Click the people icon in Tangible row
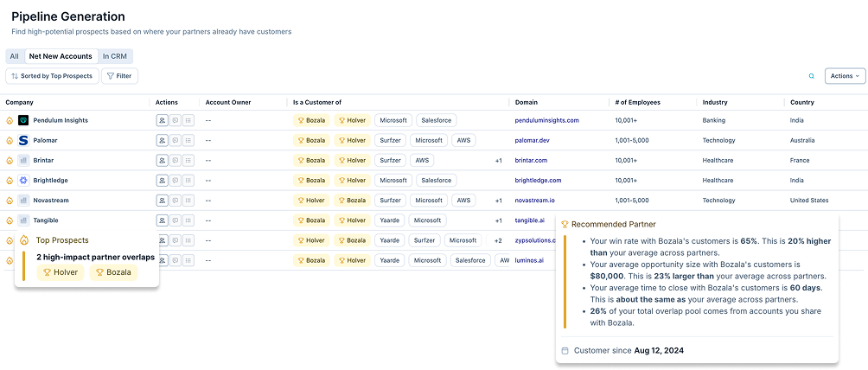The height and width of the screenshot is (370, 868). pyautogui.click(x=163, y=220)
